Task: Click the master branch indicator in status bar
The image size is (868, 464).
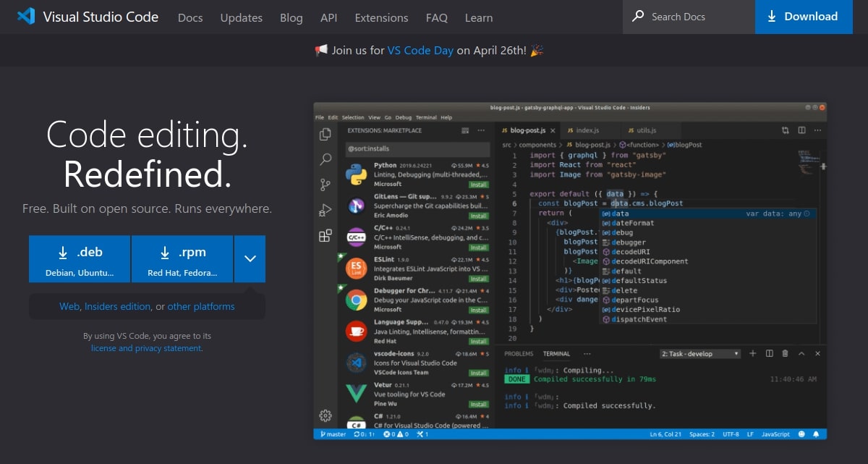Action: (x=332, y=434)
